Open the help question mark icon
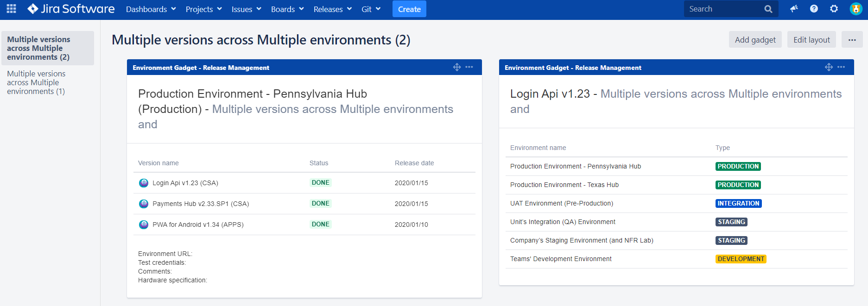Viewport: 868px width, 306px height. pyautogui.click(x=814, y=9)
